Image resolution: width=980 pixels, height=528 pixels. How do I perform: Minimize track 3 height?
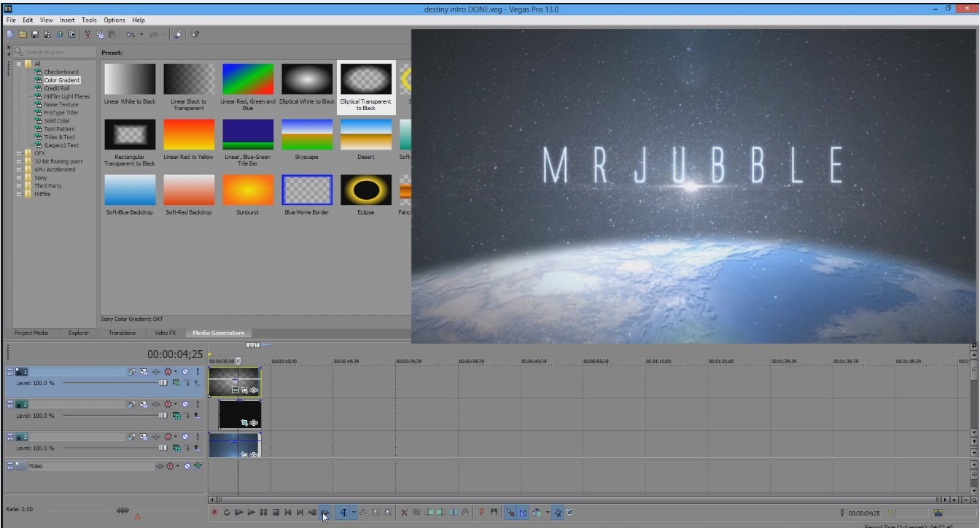pos(10,435)
